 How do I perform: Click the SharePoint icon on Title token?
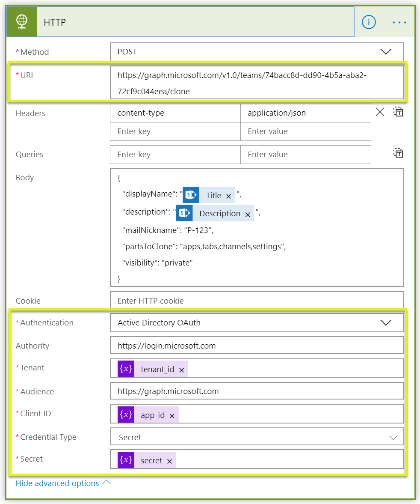click(x=191, y=195)
